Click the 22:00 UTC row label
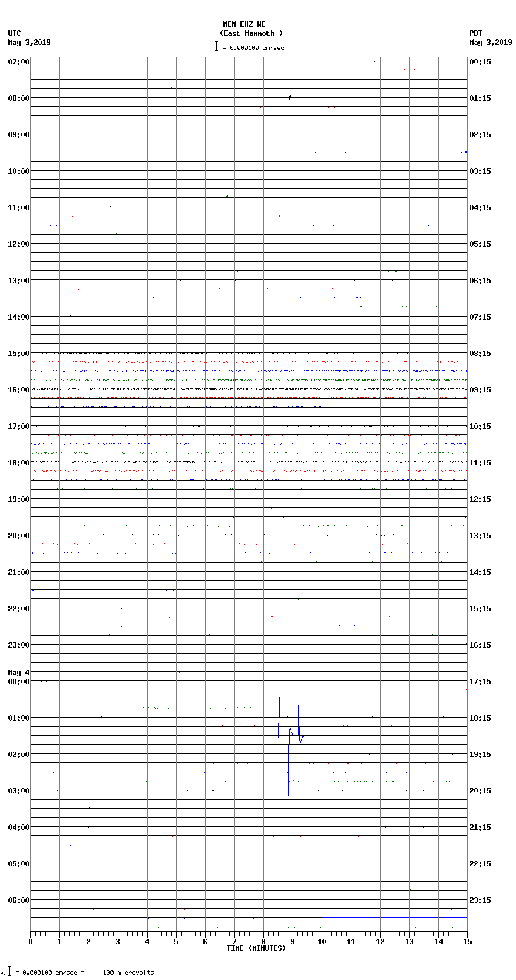Viewport: 516px width, 980px height. pos(19,609)
